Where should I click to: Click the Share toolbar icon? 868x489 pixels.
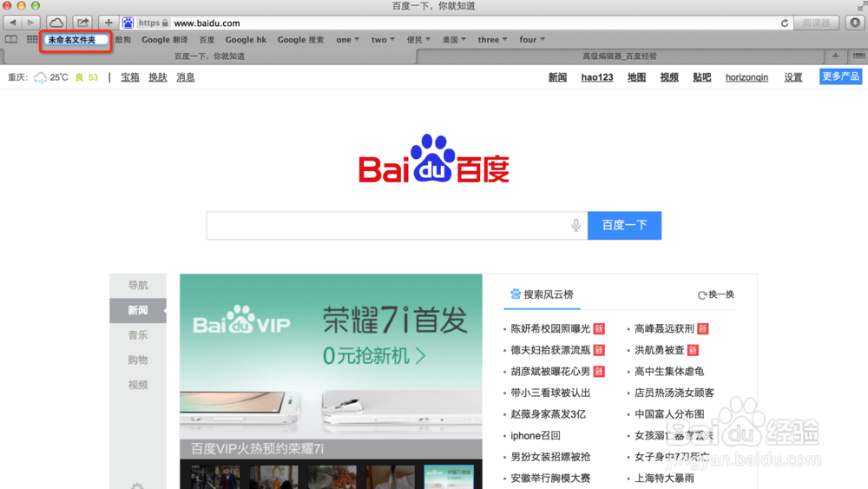[x=82, y=23]
